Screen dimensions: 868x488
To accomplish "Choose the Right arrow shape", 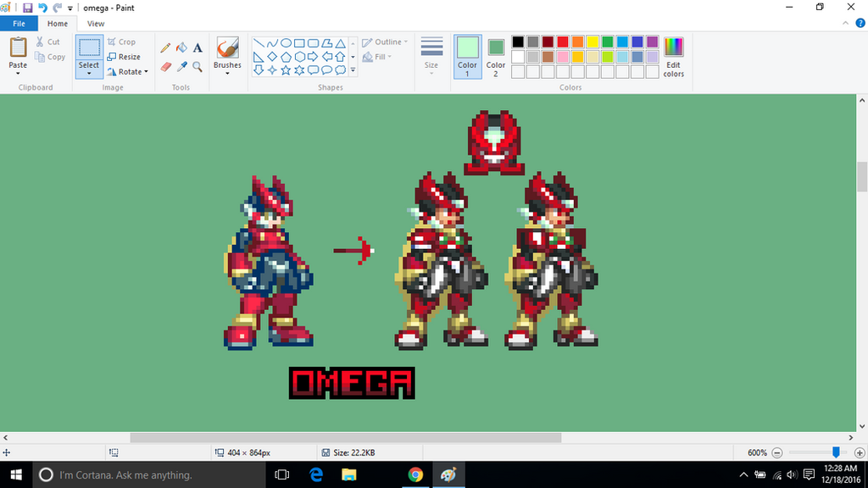I will [x=313, y=57].
